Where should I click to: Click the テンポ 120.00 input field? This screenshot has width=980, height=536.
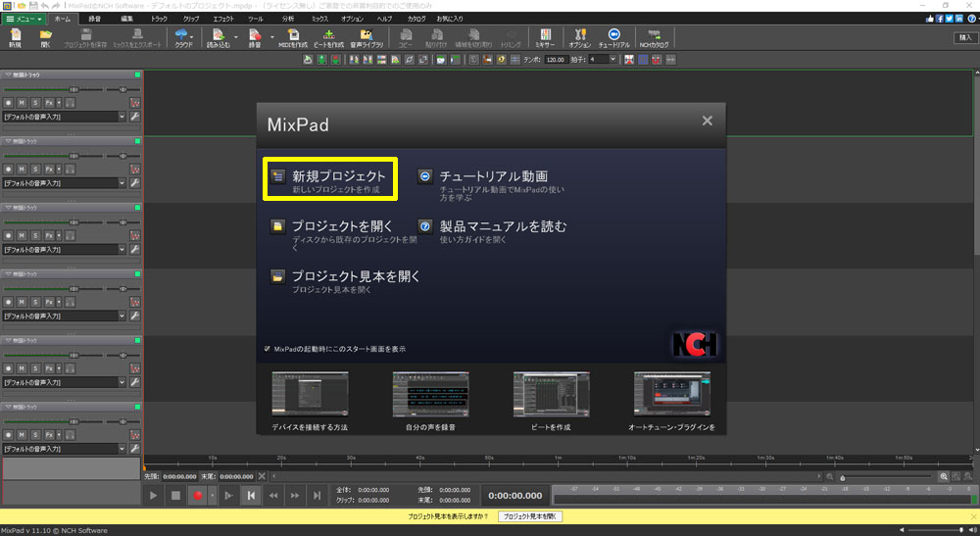pos(555,60)
